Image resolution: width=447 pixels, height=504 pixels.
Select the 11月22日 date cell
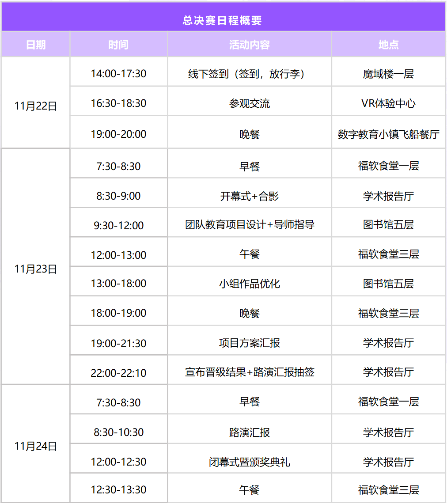(x=36, y=106)
